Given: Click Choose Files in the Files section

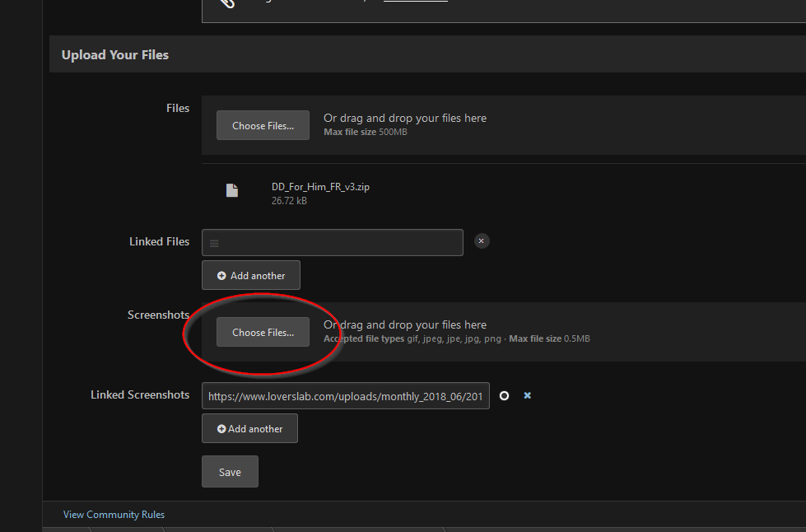Looking at the screenshot, I should pos(263,125).
